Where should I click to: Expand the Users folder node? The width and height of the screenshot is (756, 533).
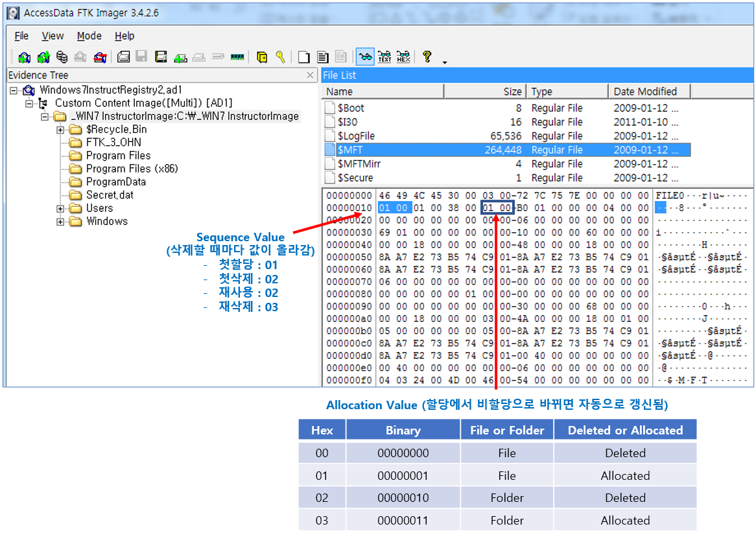pos(60,208)
